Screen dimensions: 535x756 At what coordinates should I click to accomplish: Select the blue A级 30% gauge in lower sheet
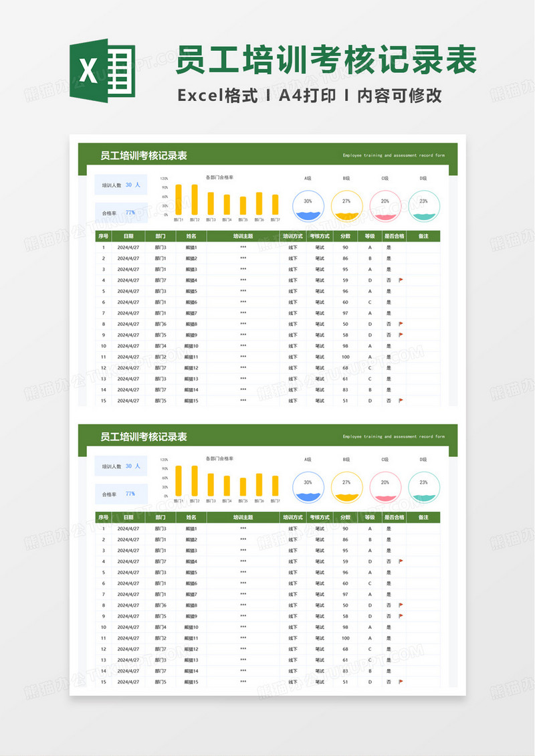pos(308,488)
